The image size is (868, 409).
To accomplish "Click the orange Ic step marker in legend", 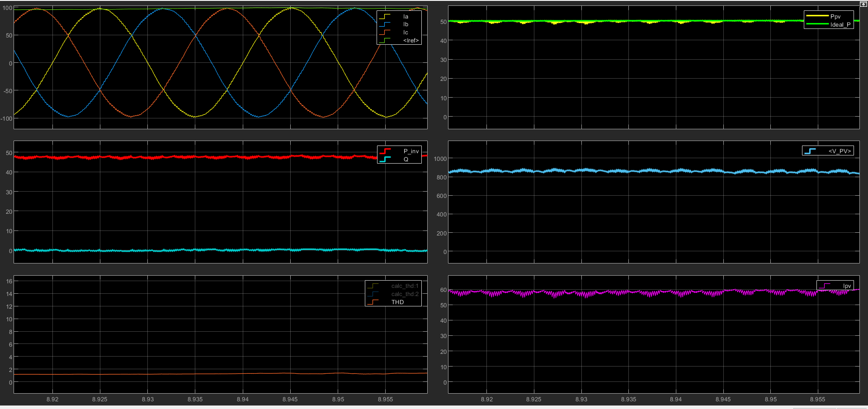I will [385, 33].
